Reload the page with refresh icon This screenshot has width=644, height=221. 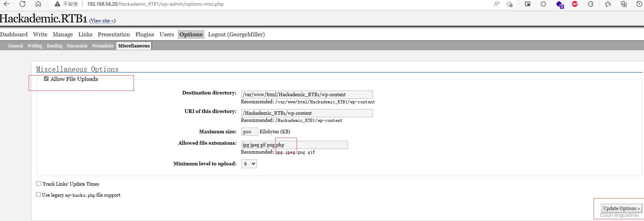22,4
